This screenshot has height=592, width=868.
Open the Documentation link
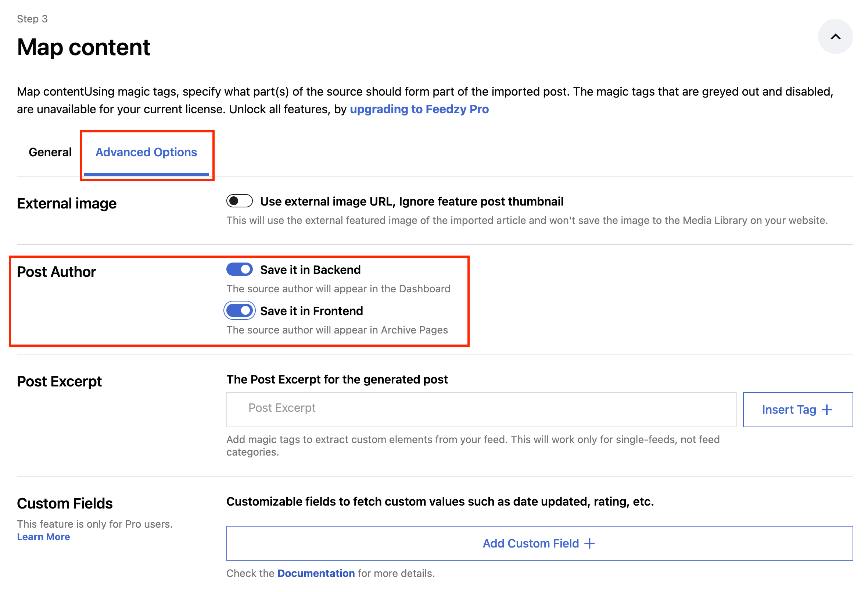tap(316, 573)
